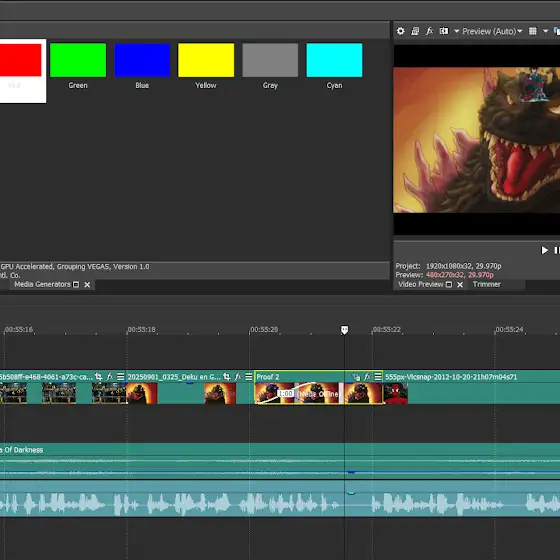Toggle preview on external monitor
Screen dimensions: 560x560
tap(415, 31)
